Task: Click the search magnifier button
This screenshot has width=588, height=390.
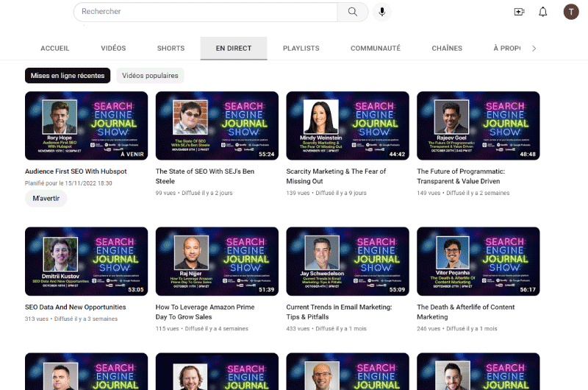Action: tap(353, 12)
